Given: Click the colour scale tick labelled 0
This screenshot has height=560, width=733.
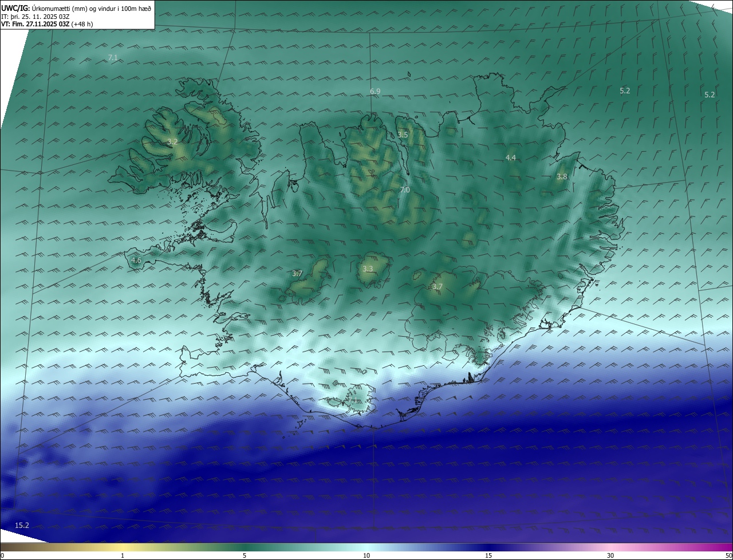Looking at the screenshot, I should [2, 555].
